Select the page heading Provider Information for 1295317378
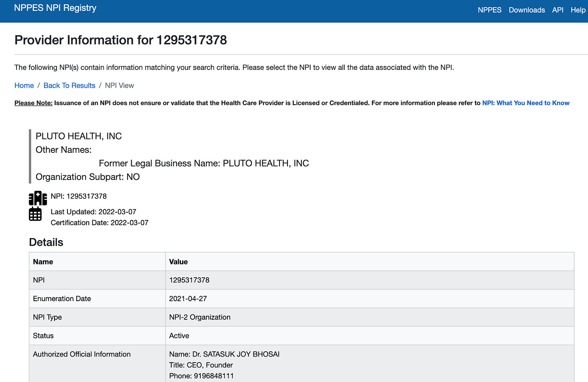The image size is (588, 382). pyautogui.click(x=121, y=40)
